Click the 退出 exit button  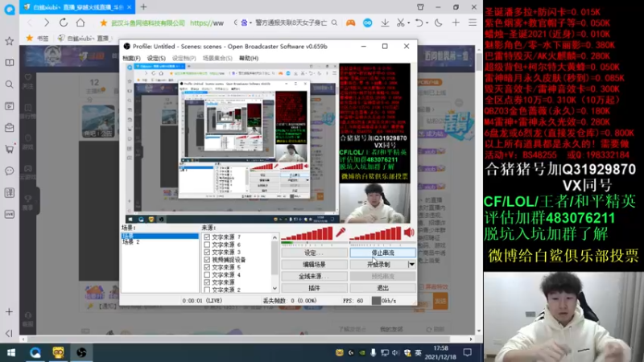383,288
